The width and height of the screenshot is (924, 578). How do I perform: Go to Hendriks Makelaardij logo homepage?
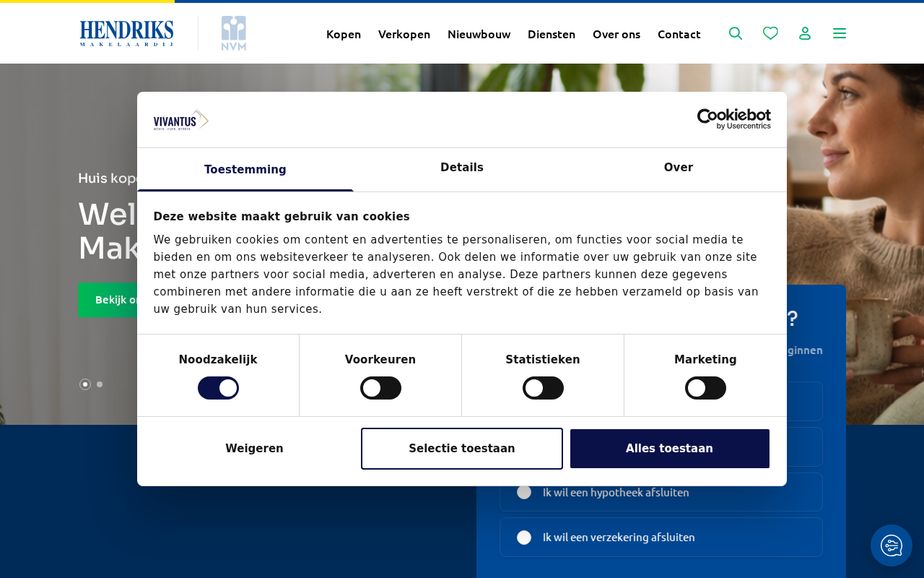pos(126,33)
